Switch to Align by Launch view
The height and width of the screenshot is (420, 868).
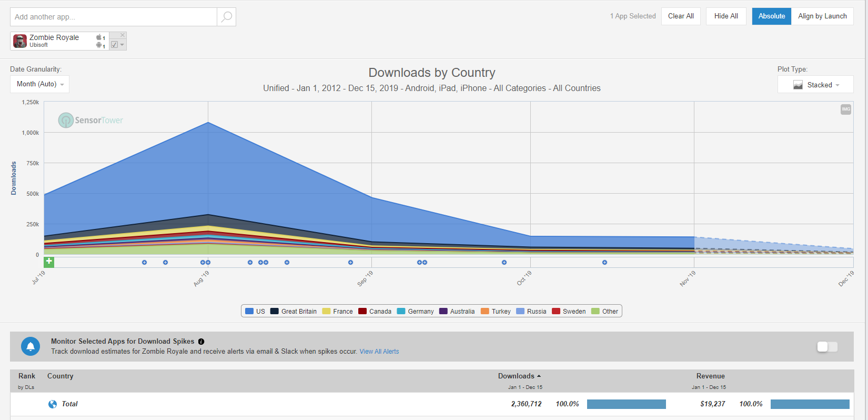(x=822, y=16)
